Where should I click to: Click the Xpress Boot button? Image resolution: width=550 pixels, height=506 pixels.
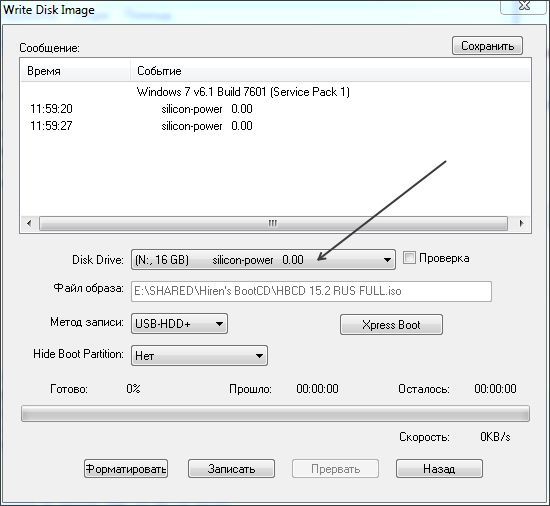391,325
